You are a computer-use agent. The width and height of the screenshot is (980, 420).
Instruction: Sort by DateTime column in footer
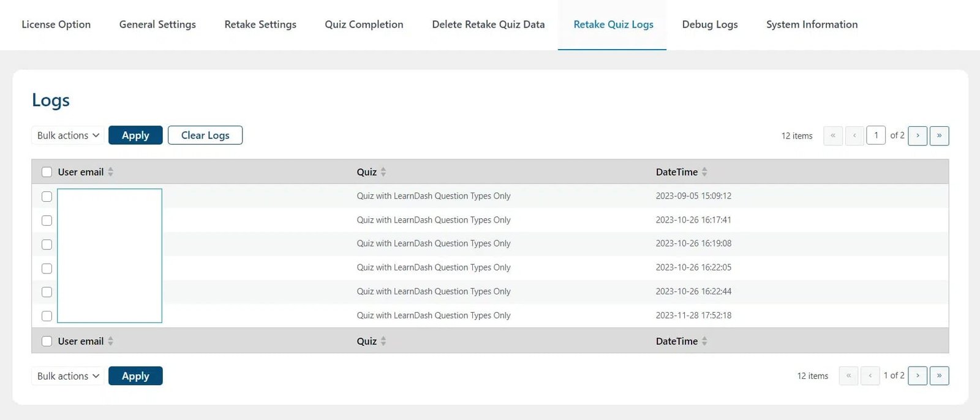tap(681, 342)
